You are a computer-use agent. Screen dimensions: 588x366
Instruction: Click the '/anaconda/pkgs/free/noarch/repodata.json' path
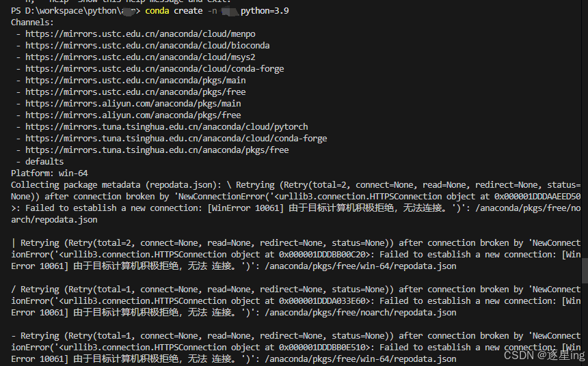pyautogui.click(x=361, y=313)
